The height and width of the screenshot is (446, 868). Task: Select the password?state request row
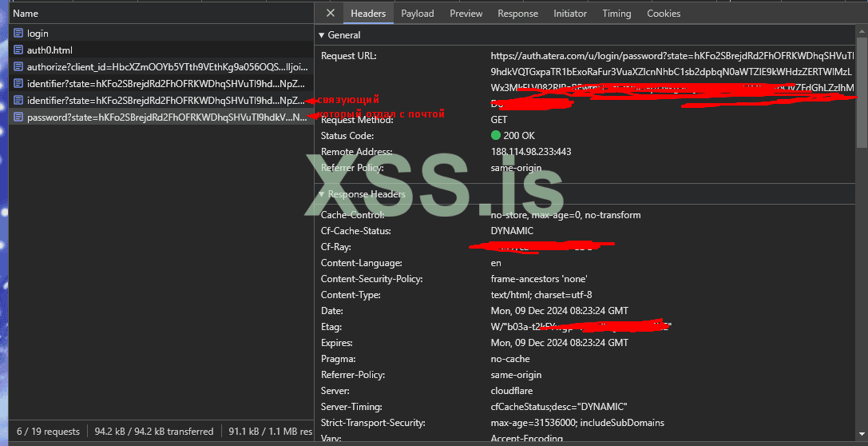pos(161,117)
